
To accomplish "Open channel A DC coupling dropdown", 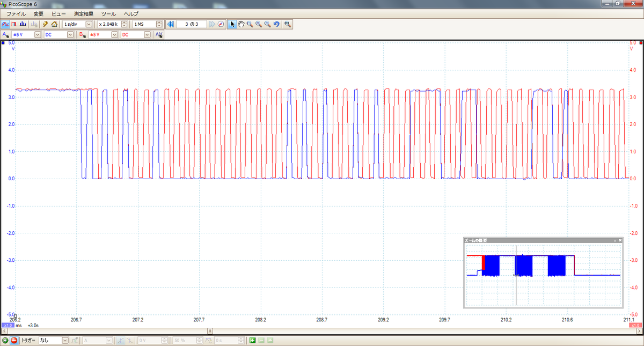I will [x=70, y=34].
